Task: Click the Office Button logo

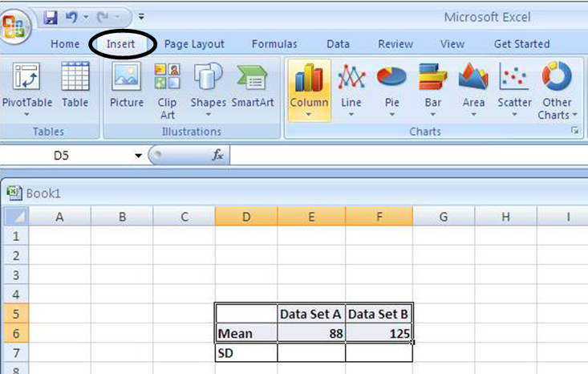Action: pyautogui.click(x=16, y=22)
